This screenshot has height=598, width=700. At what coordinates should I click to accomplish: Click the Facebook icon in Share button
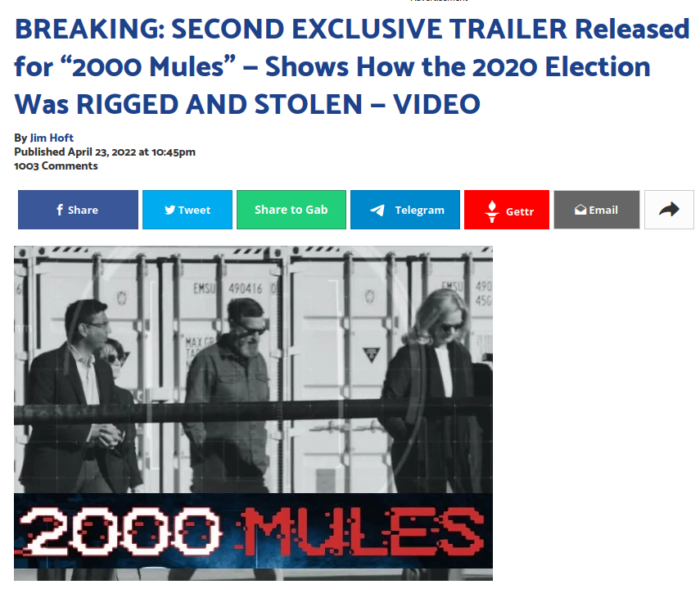point(60,210)
